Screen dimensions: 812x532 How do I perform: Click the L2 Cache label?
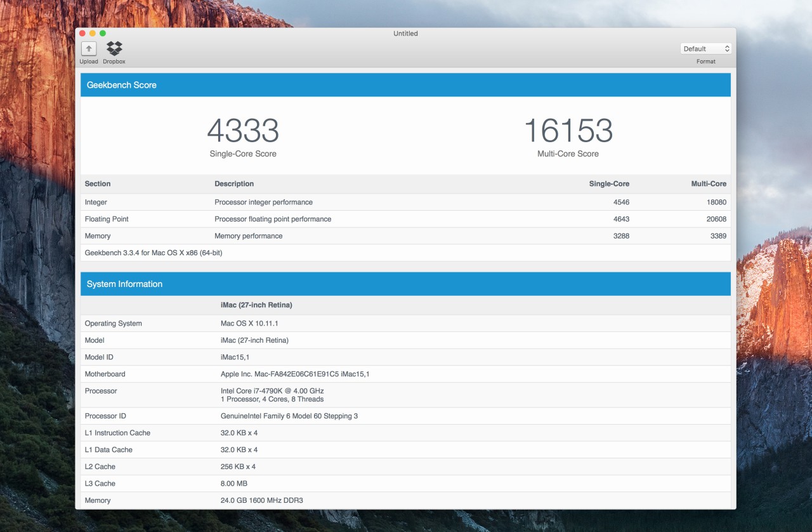point(100,467)
